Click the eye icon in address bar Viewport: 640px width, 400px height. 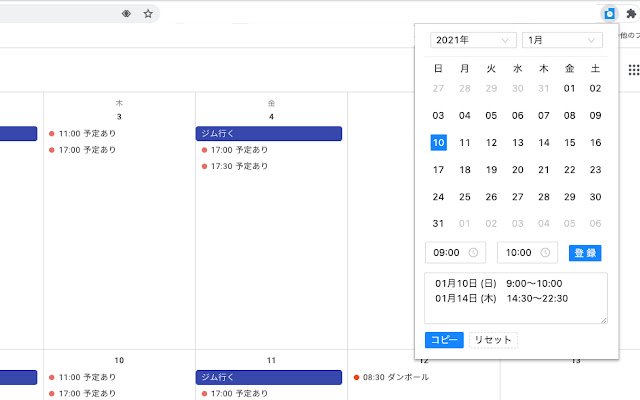point(126,14)
